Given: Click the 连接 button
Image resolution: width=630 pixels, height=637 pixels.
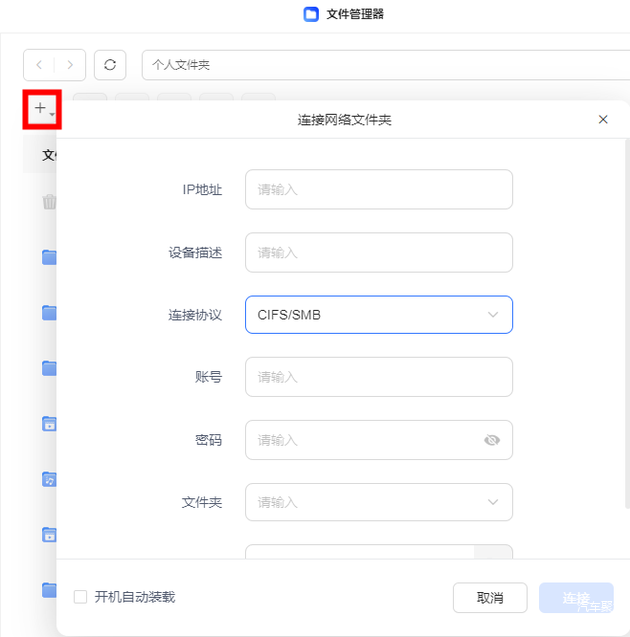Looking at the screenshot, I should pyautogui.click(x=576, y=598).
